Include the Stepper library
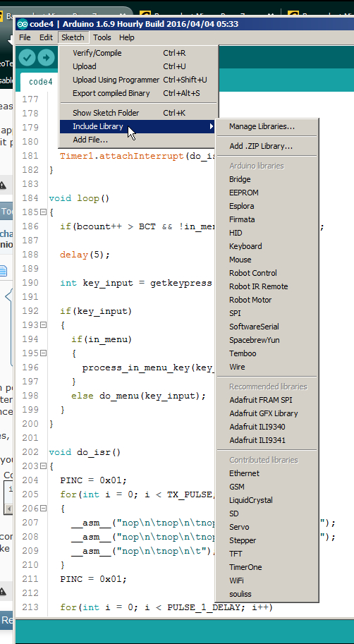Image resolution: width=354 pixels, height=644 pixels. tap(267, 540)
